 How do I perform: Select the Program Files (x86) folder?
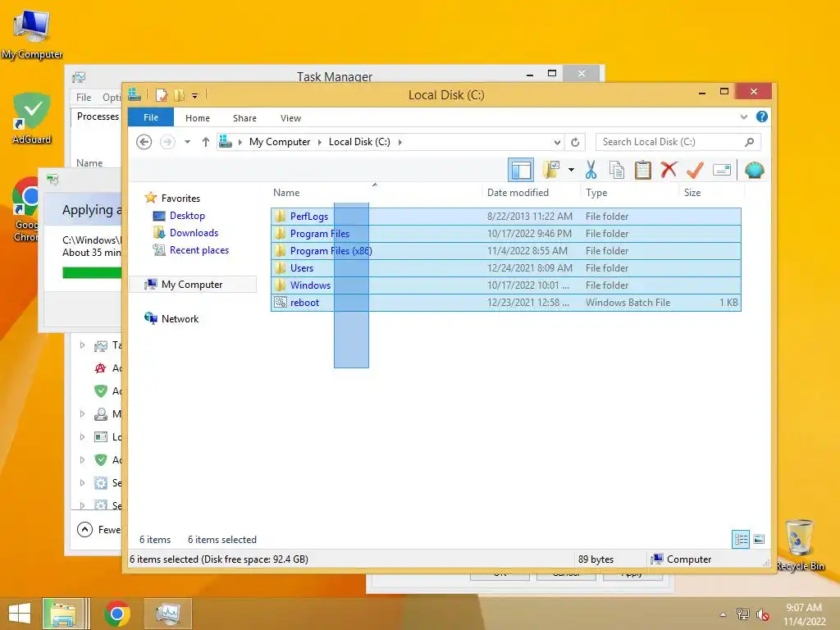click(x=505, y=251)
